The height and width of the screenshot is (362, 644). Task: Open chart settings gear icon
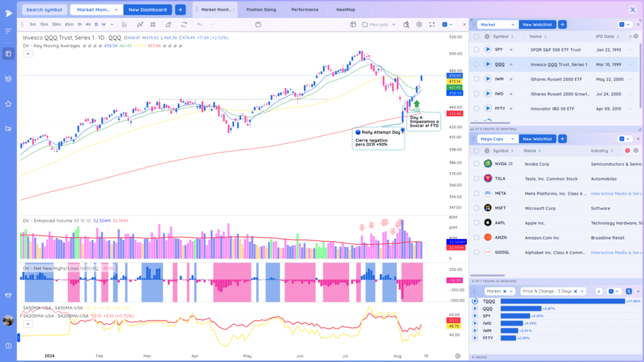point(419,25)
